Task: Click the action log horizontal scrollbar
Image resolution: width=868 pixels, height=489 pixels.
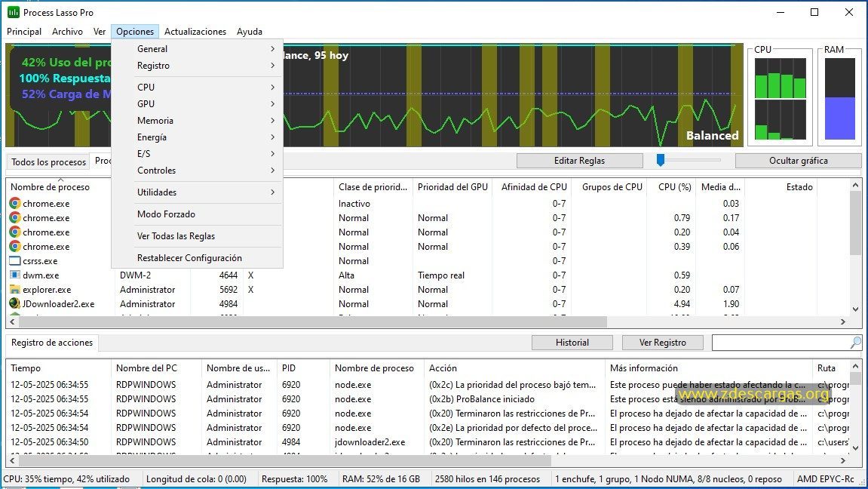Action: tap(284, 460)
